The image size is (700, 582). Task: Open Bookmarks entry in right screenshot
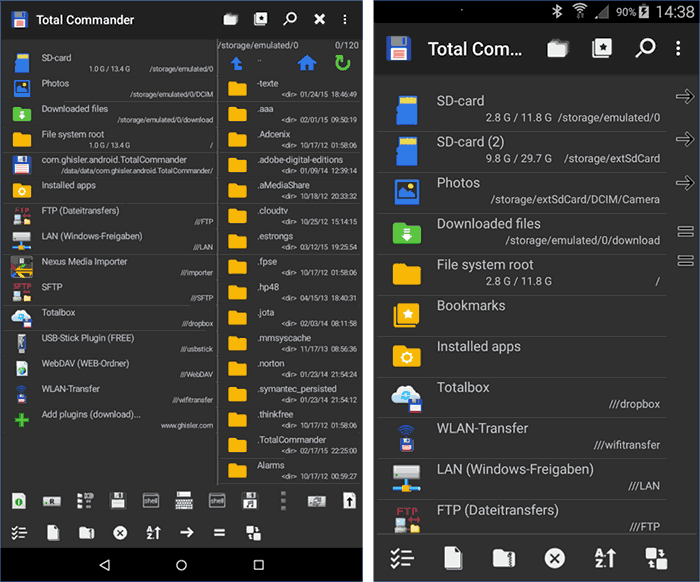tap(522, 315)
